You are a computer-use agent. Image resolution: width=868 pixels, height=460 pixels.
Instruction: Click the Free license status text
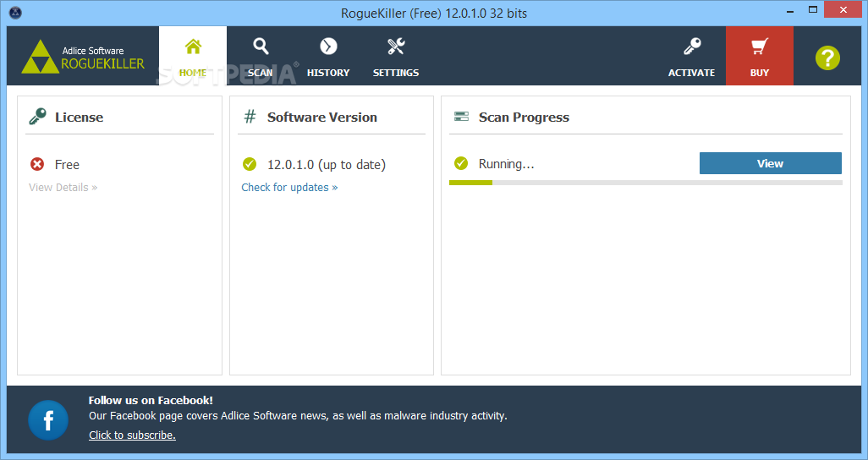tap(67, 164)
